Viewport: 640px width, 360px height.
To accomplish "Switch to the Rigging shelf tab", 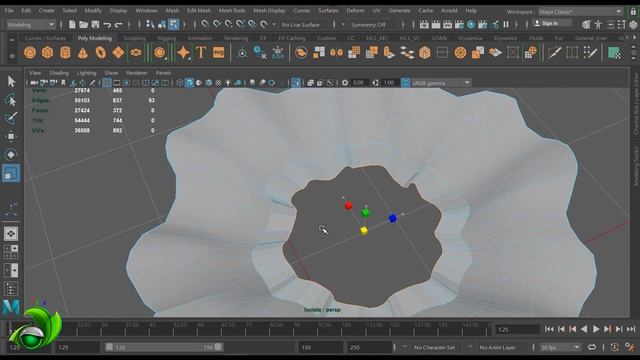I will coord(167,38).
